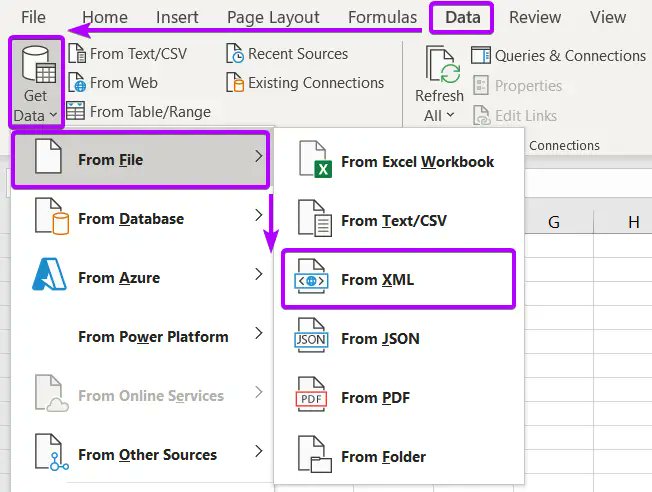Open the Insert ribbon tab
Viewport: 652px width, 492px height.
tap(177, 17)
